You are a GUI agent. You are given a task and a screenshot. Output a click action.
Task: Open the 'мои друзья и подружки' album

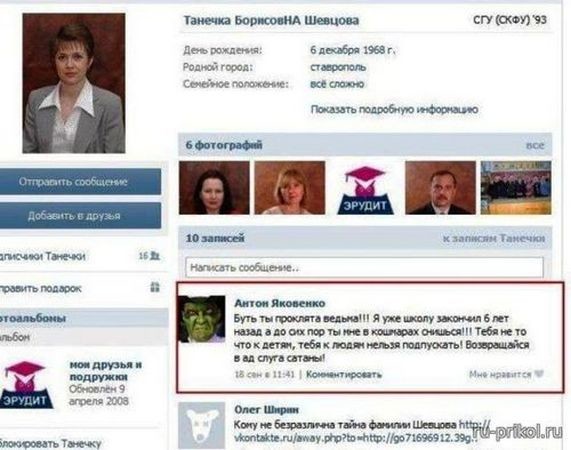click(x=106, y=370)
